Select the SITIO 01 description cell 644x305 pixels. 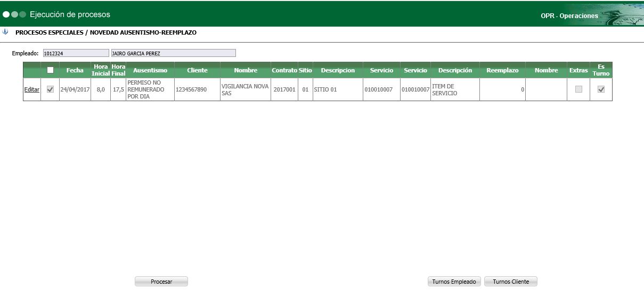pyautogui.click(x=338, y=89)
